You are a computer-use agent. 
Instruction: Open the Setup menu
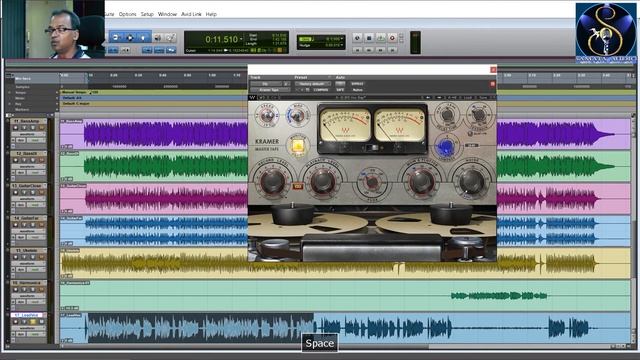(147, 14)
